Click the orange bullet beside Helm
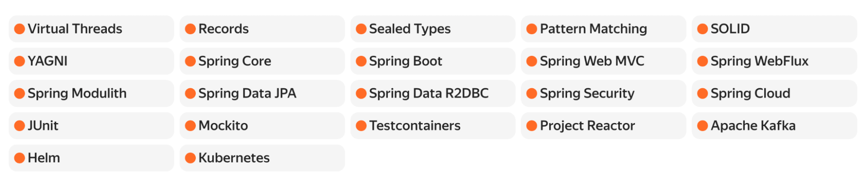 point(20,158)
